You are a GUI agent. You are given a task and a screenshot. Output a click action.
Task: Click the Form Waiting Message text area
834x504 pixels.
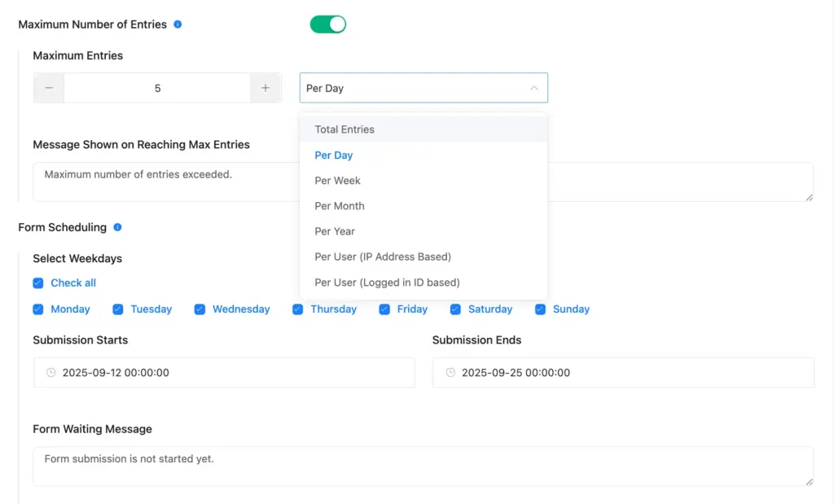click(x=423, y=466)
